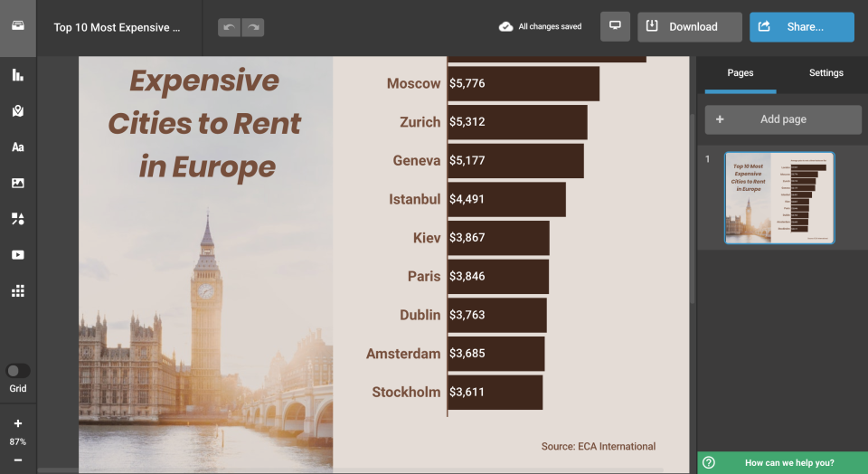
Task: Open the How can we help you? bar
Action: pyautogui.click(x=782, y=462)
